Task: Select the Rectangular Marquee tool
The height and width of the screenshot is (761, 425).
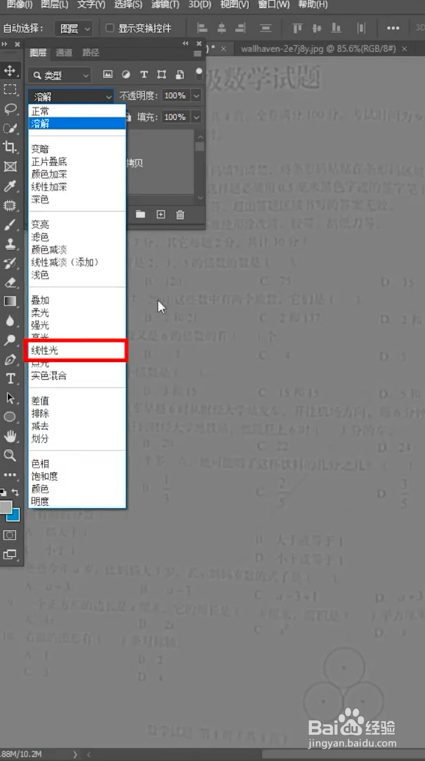Action: [x=10, y=90]
